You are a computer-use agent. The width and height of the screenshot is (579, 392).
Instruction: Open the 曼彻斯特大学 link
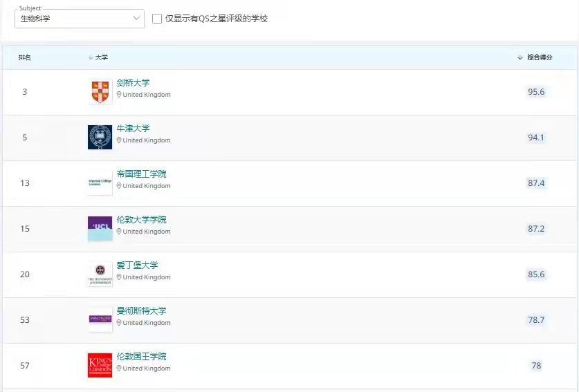pyautogui.click(x=141, y=311)
